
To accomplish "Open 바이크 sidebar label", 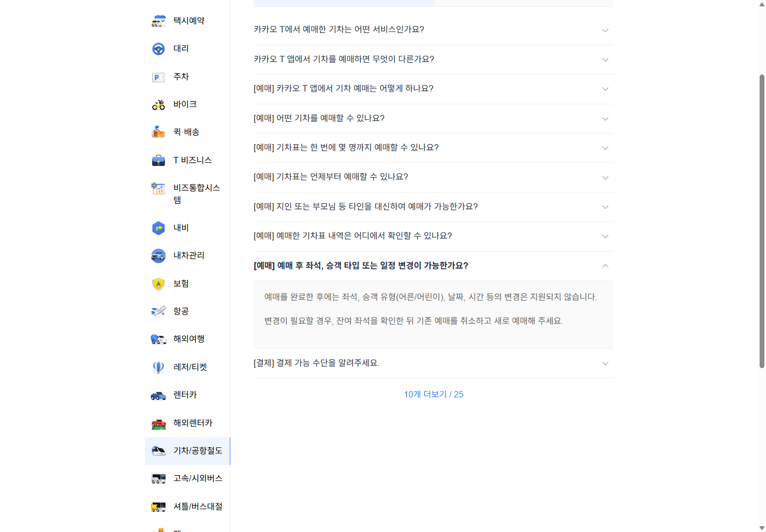I will 185,104.
